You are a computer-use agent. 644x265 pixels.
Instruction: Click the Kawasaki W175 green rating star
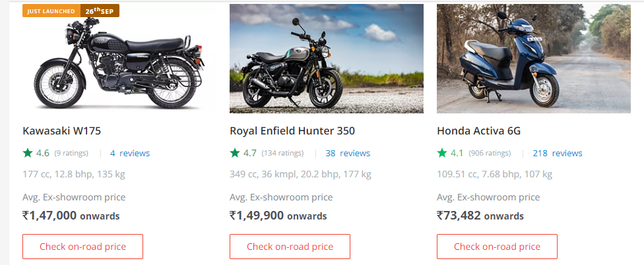[28, 153]
